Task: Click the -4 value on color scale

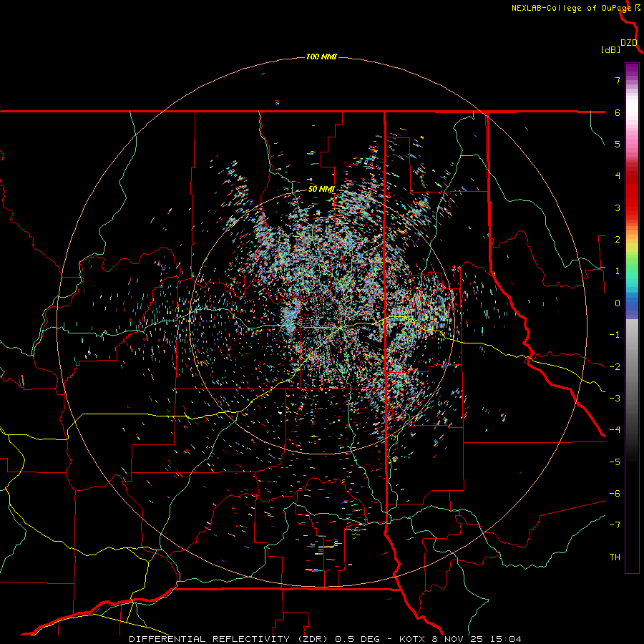Action: click(x=615, y=430)
